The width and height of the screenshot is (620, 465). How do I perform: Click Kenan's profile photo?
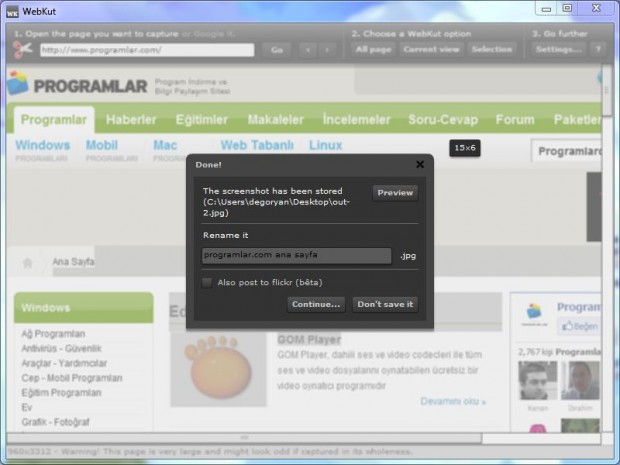tap(537, 381)
